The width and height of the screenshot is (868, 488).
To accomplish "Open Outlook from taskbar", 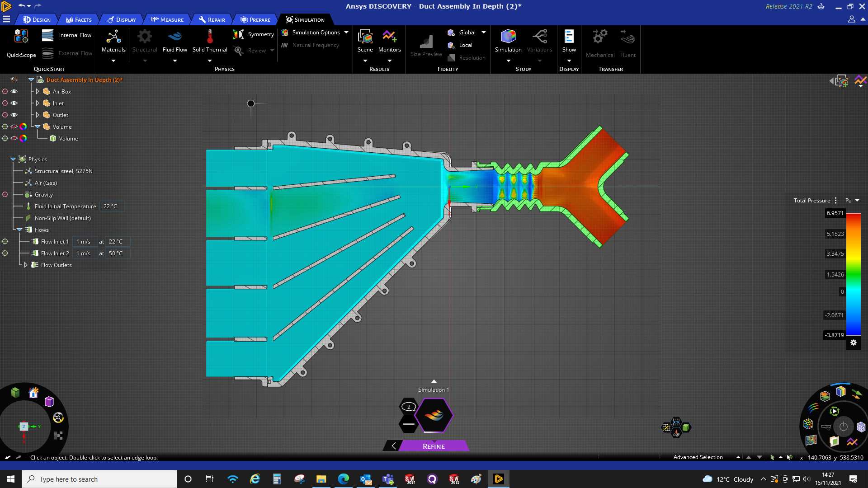I will (366, 479).
